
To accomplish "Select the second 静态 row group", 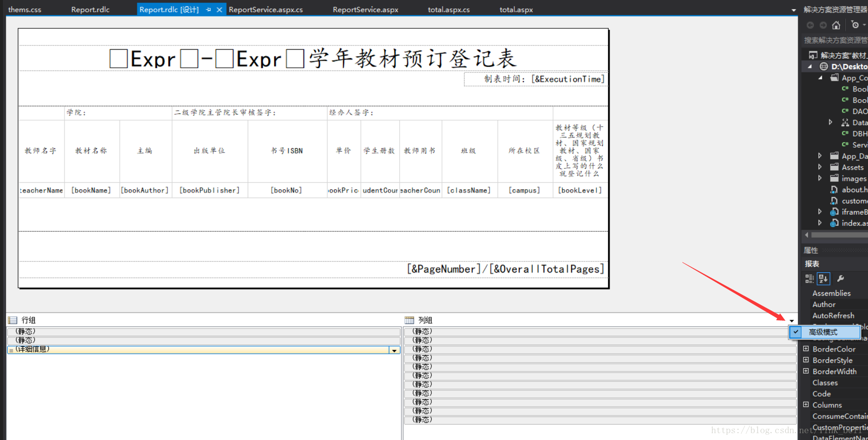I will coord(204,341).
